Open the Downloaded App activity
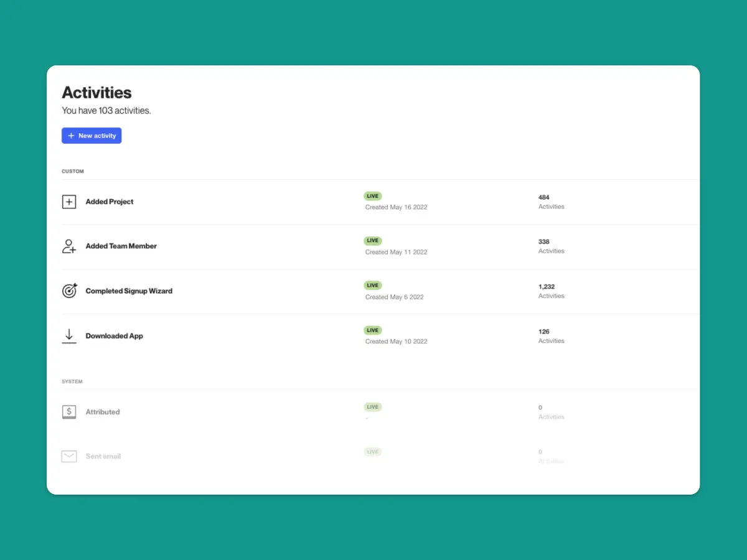 [115, 336]
